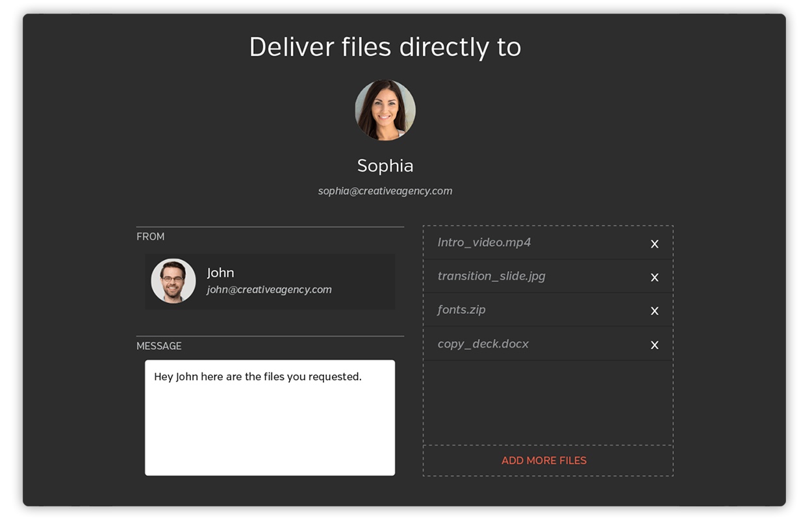812x520 pixels.
Task: Click the Intro_video.mp4 file entry
Action: pyautogui.click(x=484, y=242)
